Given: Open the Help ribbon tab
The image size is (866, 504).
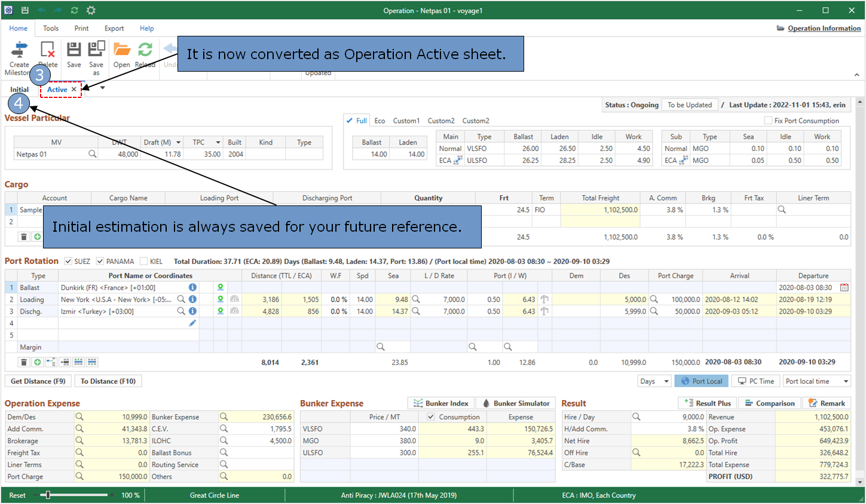Looking at the screenshot, I should pos(146,28).
